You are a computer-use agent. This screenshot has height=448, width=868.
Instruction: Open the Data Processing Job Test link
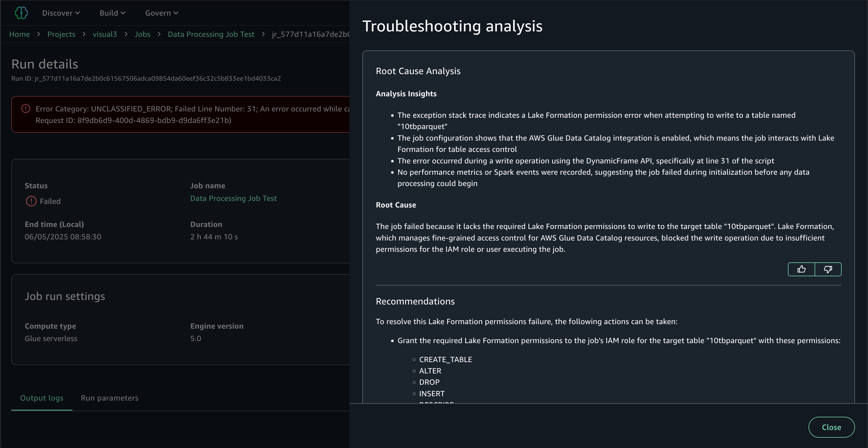[233, 198]
